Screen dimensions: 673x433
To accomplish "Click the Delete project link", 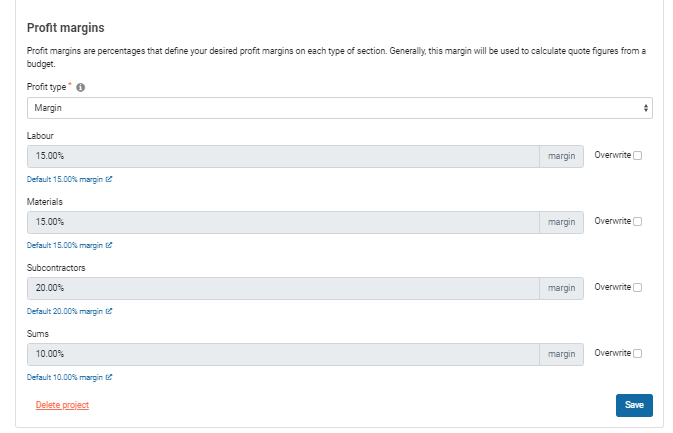I will (x=62, y=405).
